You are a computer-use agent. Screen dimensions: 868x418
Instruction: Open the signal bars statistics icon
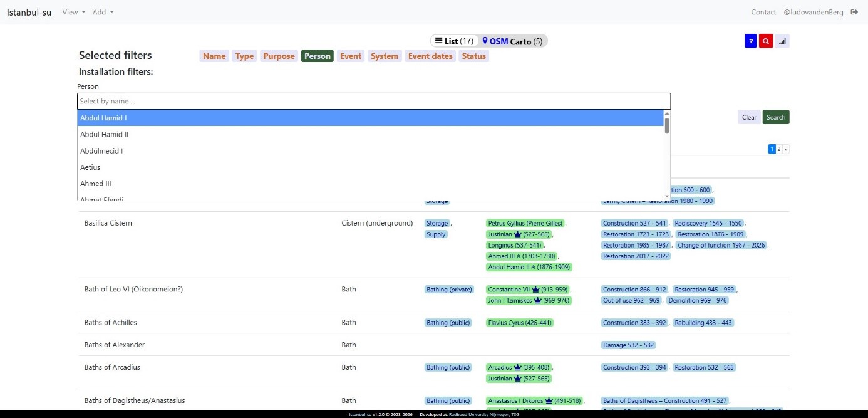click(x=782, y=41)
